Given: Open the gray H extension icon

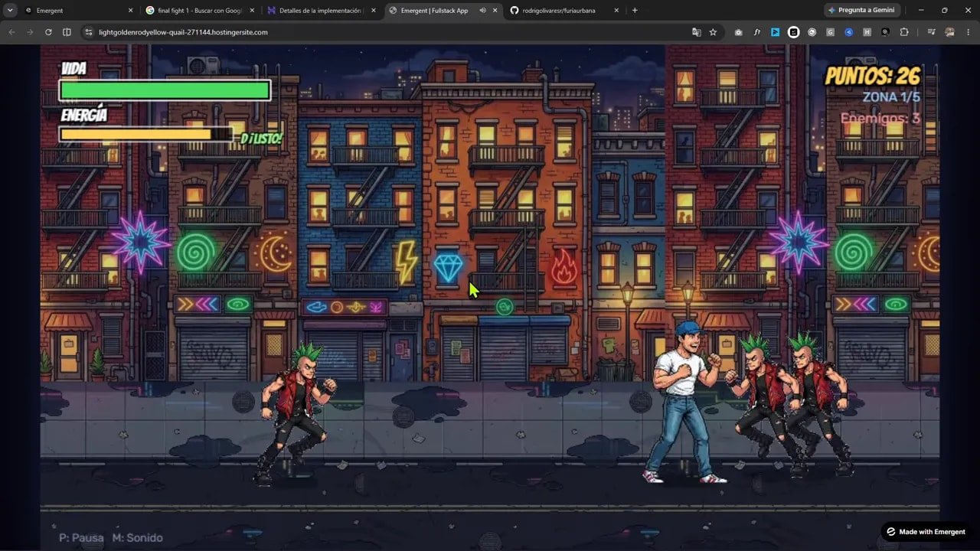Looking at the screenshot, I should tap(867, 32).
